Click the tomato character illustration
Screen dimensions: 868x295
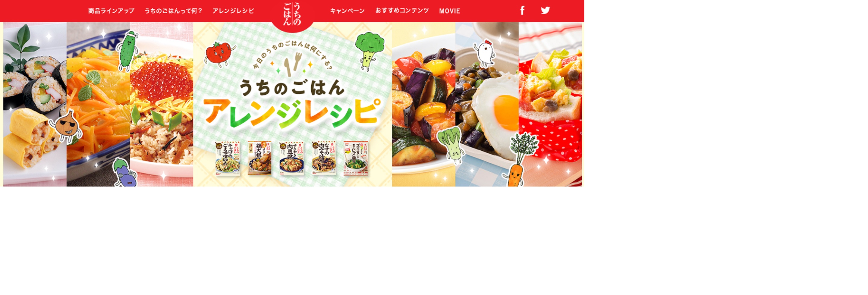219,53
